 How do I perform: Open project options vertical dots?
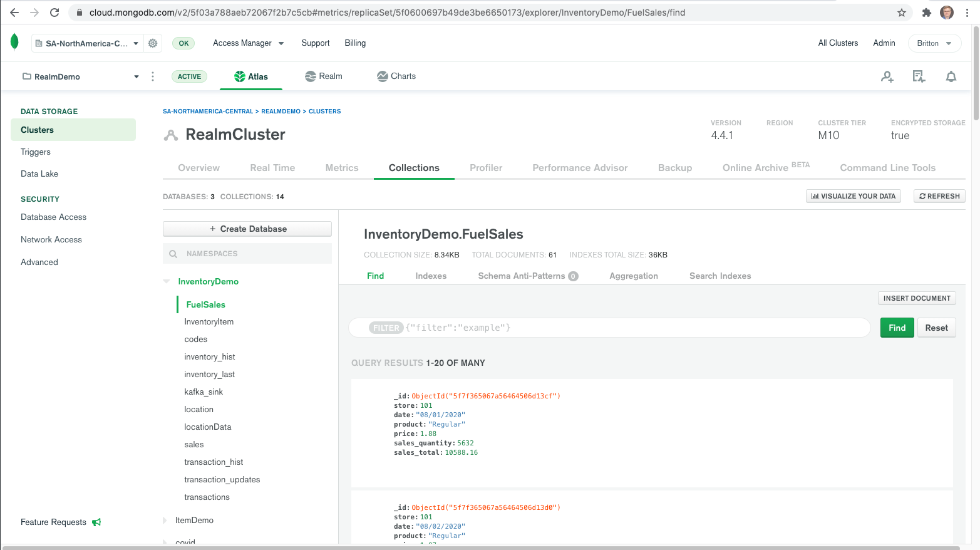(x=153, y=76)
